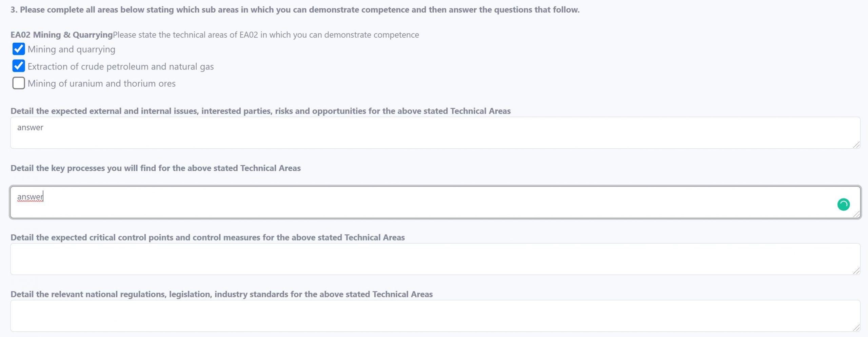868x337 pixels.
Task: Click the 'Mining and quarrying' option label text
Action: pyautogui.click(x=72, y=49)
